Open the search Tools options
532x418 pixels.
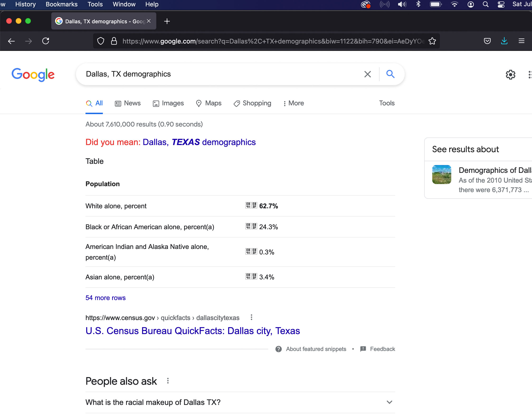point(387,103)
